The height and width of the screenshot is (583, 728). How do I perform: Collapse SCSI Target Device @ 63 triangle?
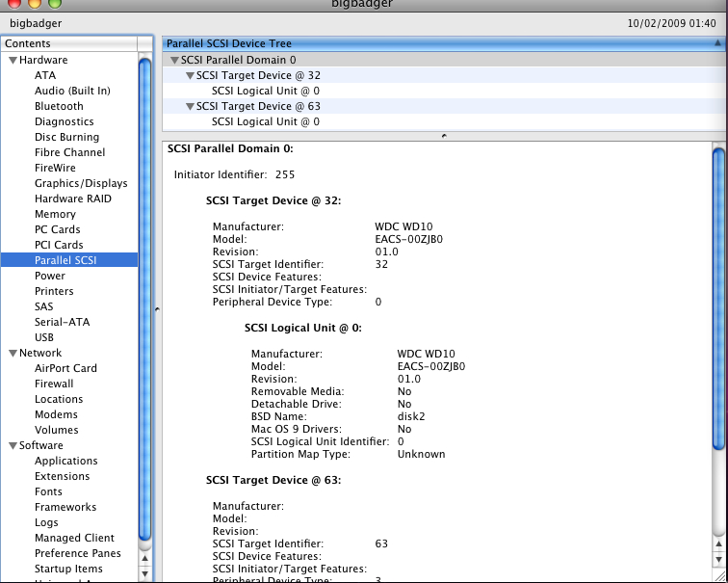[190, 106]
